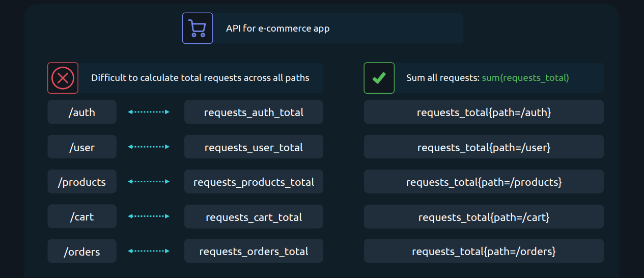Click the requests_cart_total metric box
The image size is (644, 278).
coord(254,216)
